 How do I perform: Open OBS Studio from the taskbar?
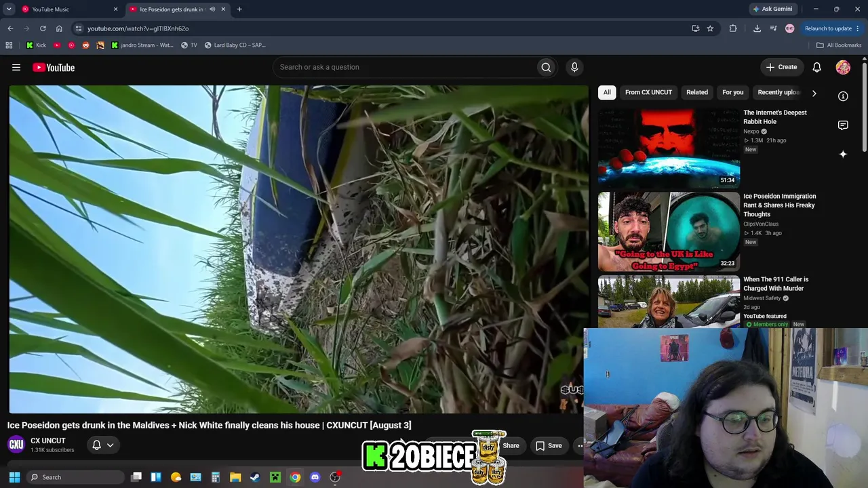click(334, 477)
